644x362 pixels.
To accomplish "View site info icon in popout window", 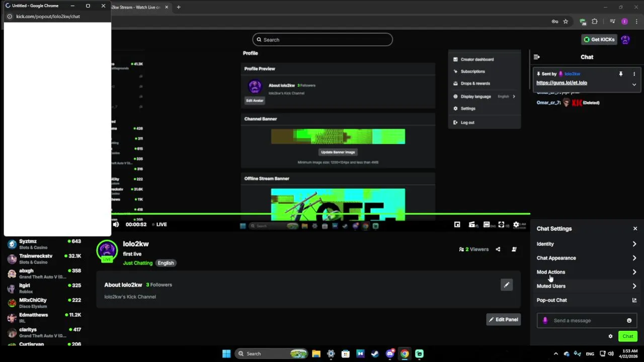I will coord(10,17).
